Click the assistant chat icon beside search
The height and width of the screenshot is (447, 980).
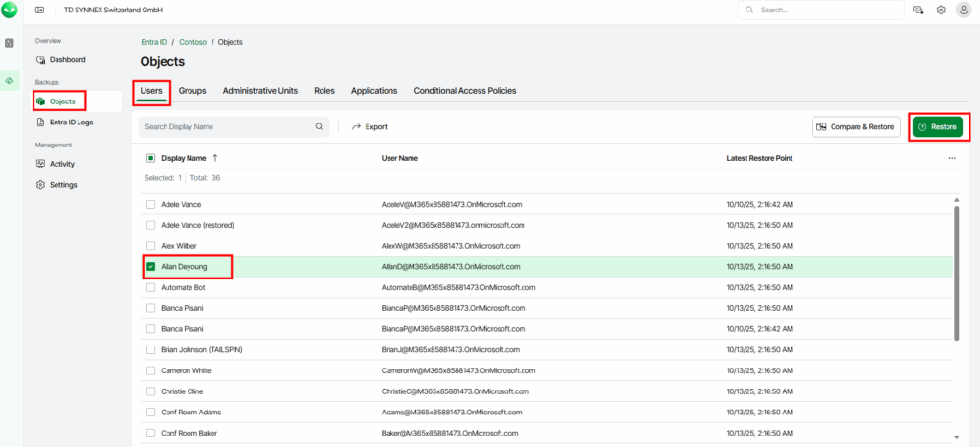[x=918, y=10]
